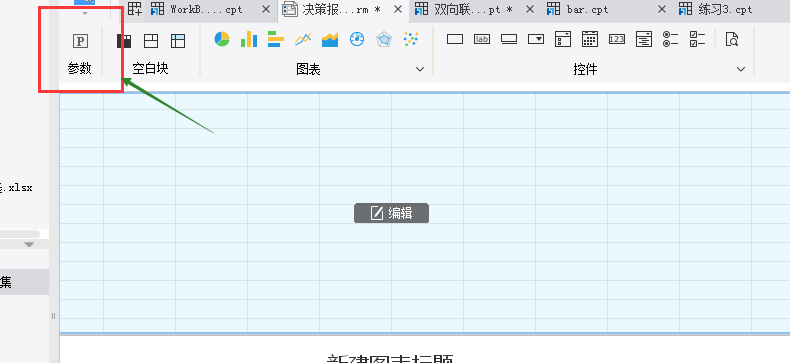Select the radio button group widget
This screenshot has height=363, width=790.
tap(671, 39)
